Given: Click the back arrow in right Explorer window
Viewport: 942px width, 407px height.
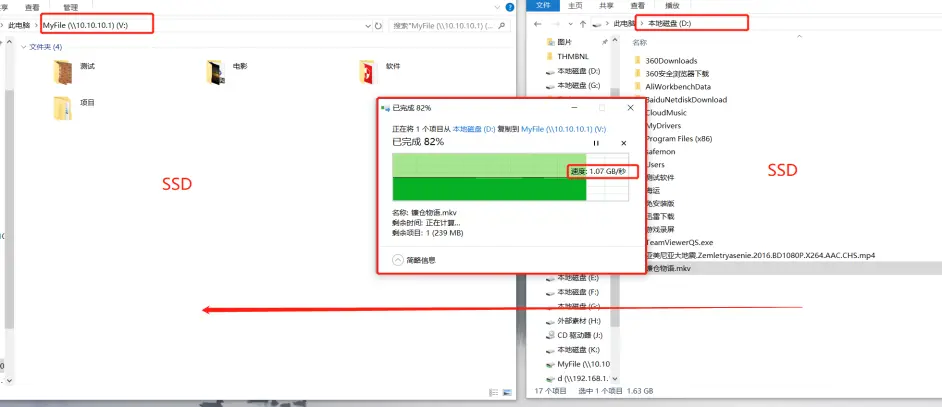Looking at the screenshot, I should pos(538,22).
